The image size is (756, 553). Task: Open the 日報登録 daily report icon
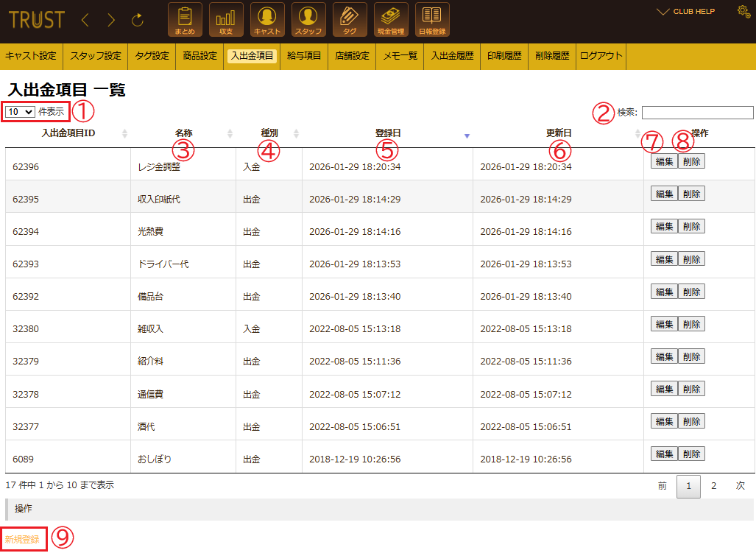pyautogui.click(x=432, y=20)
